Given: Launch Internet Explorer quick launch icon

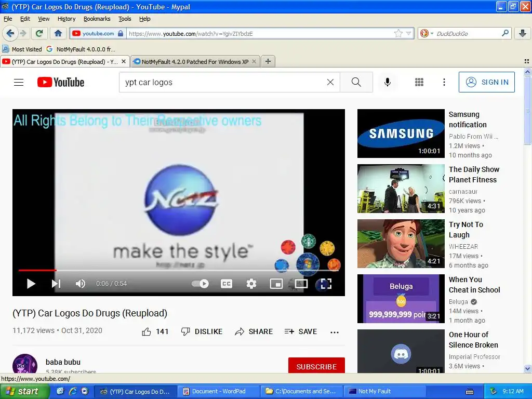Looking at the screenshot, I should point(72,391).
